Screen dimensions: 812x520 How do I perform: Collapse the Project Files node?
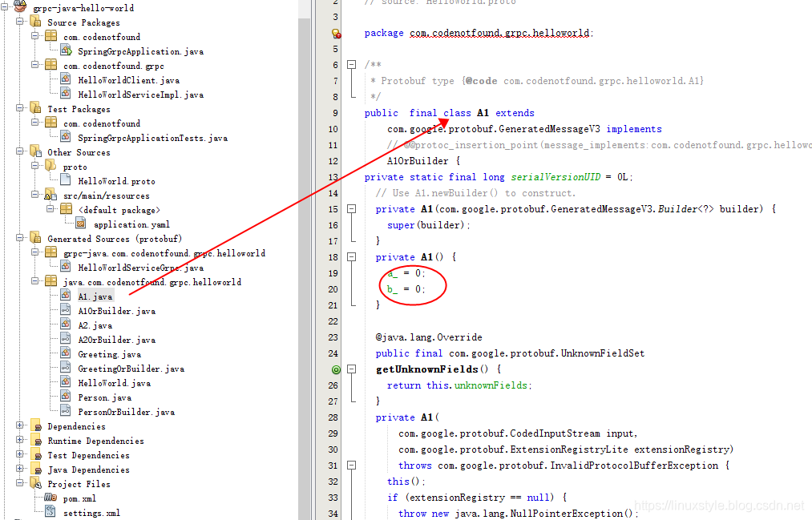20,483
